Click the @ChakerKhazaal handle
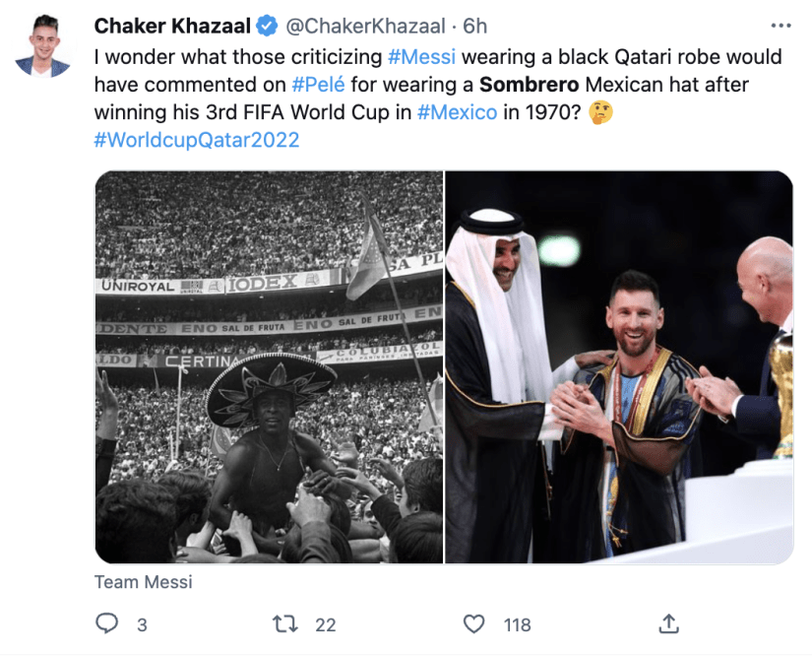Screen dimensions: 812x656 tap(366, 25)
